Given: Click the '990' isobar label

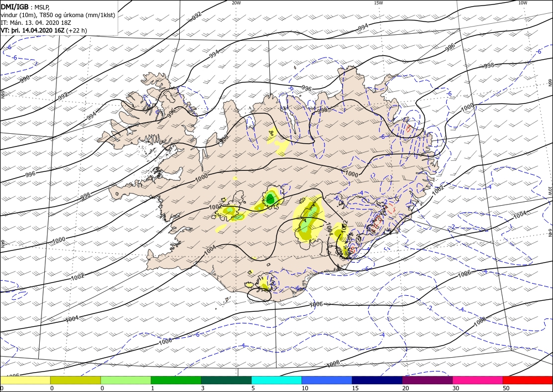Looking at the screenshot, I should coord(25,79).
